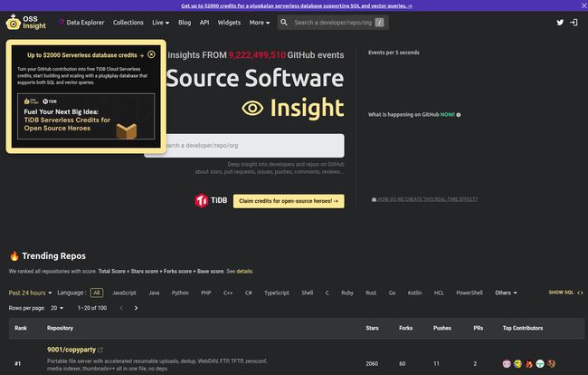Filter trending repos by JavaScript
This screenshot has width=588, height=375.
coord(124,293)
